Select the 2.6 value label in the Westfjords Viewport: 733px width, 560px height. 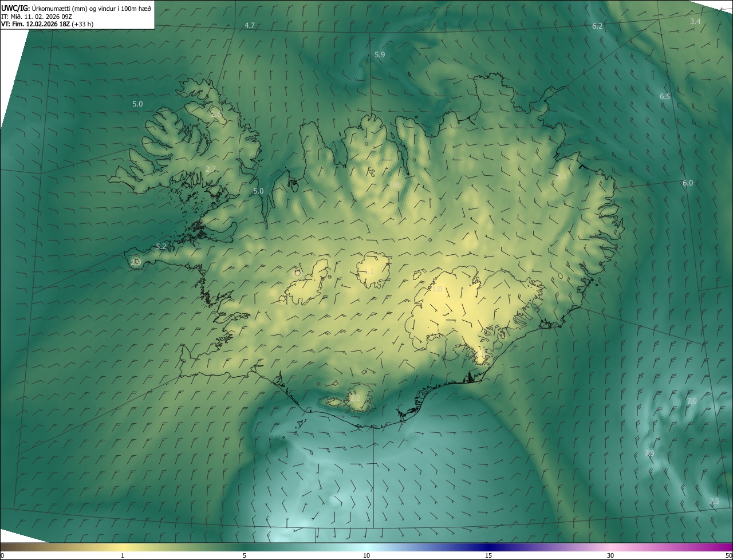216,115
